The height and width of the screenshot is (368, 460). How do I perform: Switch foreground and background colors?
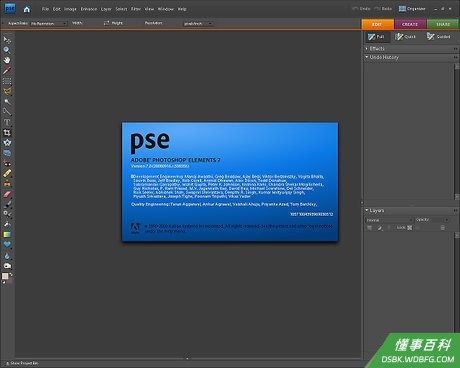point(11,274)
